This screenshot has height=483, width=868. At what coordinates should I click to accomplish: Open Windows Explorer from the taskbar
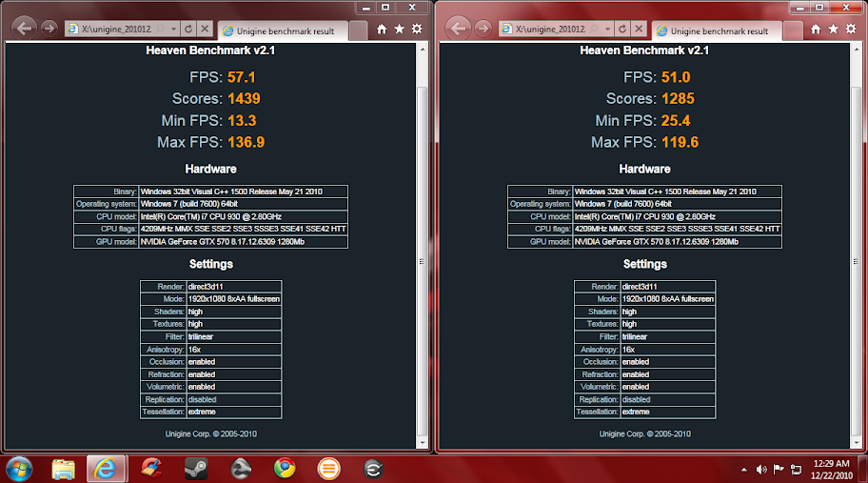63,469
